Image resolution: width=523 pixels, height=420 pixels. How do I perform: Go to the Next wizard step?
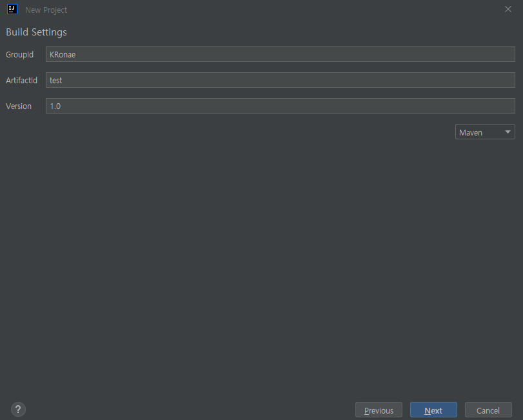point(433,410)
